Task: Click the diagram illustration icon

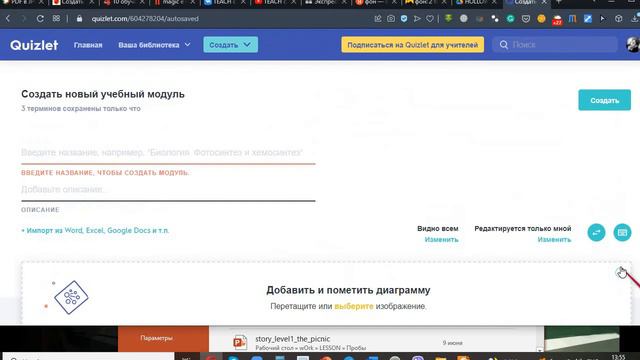Action: tap(71, 297)
